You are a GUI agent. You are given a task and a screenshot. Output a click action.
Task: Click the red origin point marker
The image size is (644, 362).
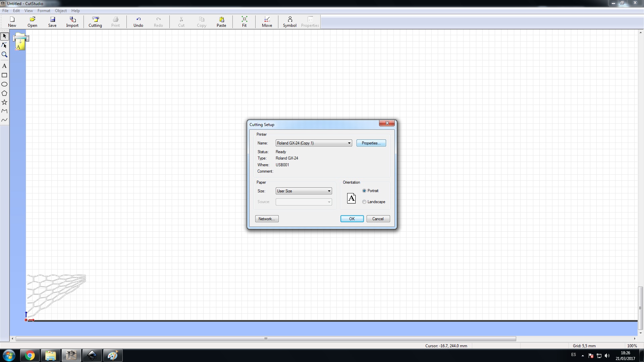26,320
